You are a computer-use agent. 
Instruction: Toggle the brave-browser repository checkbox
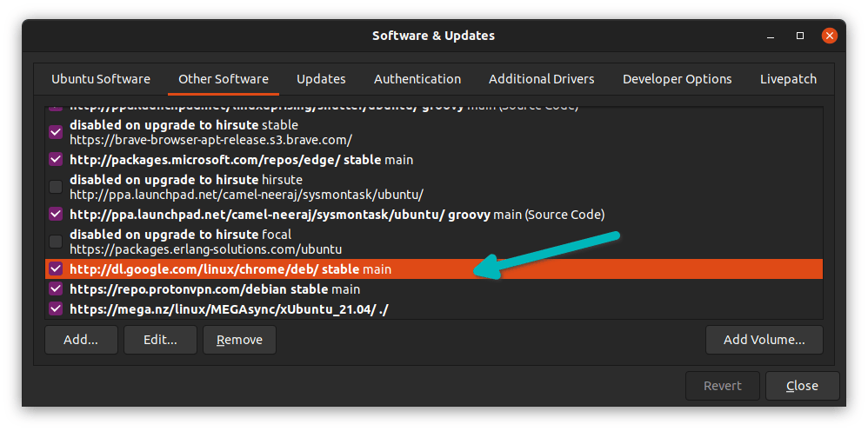pyautogui.click(x=56, y=132)
